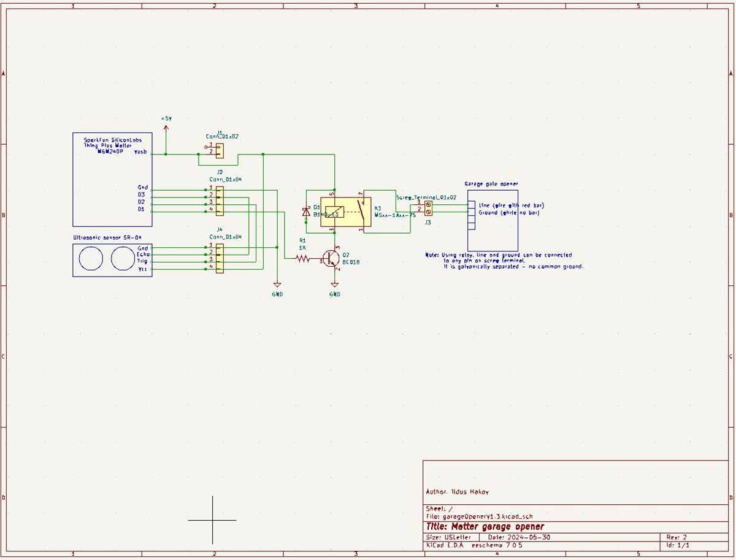The height and width of the screenshot is (560, 736).
Task: Select the R1 resistor symbol
Action: (x=301, y=259)
